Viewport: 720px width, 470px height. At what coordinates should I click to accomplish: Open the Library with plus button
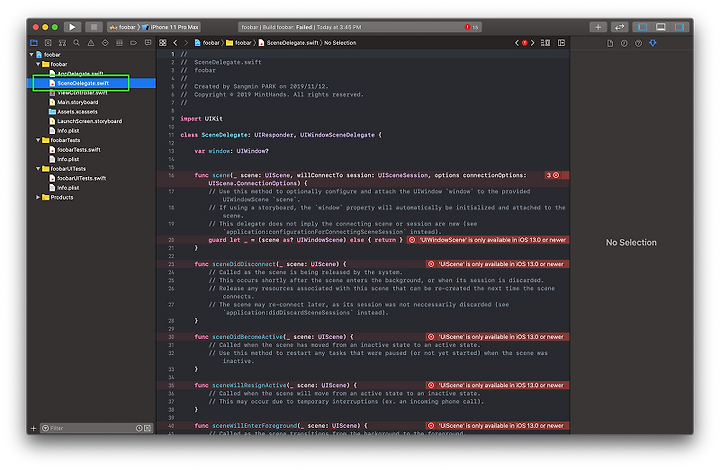click(598, 27)
